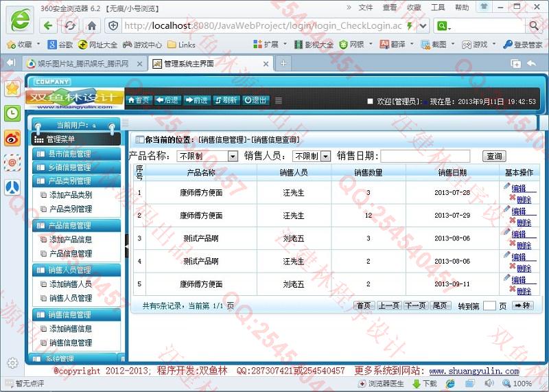The image size is (549, 392).
Task: Open the Links bookmark folder
Action: pos(181,45)
